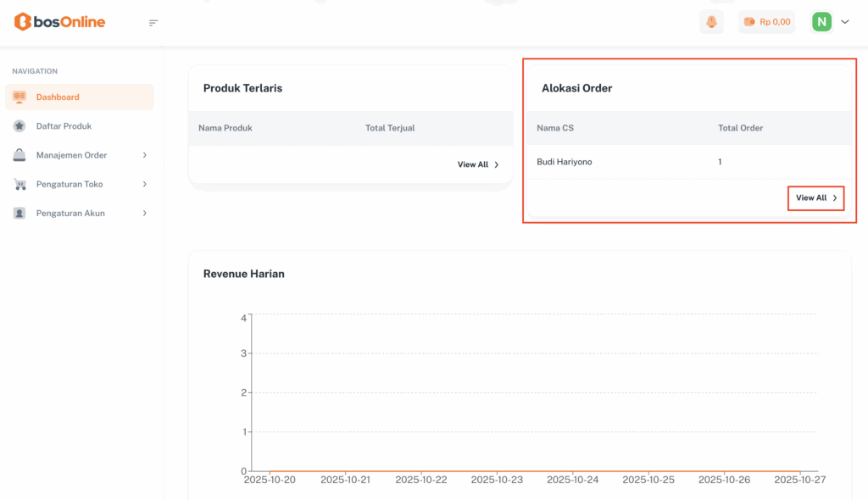This screenshot has width=868, height=500.
Task: Expand the Pengaturan Akun submenu chevron
Action: click(145, 214)
